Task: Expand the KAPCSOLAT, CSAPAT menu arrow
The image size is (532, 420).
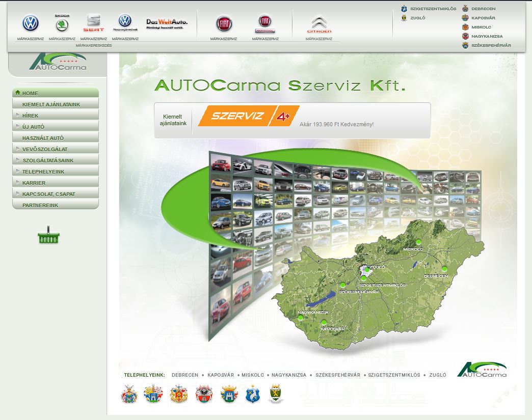Action: tap(18, 193)
